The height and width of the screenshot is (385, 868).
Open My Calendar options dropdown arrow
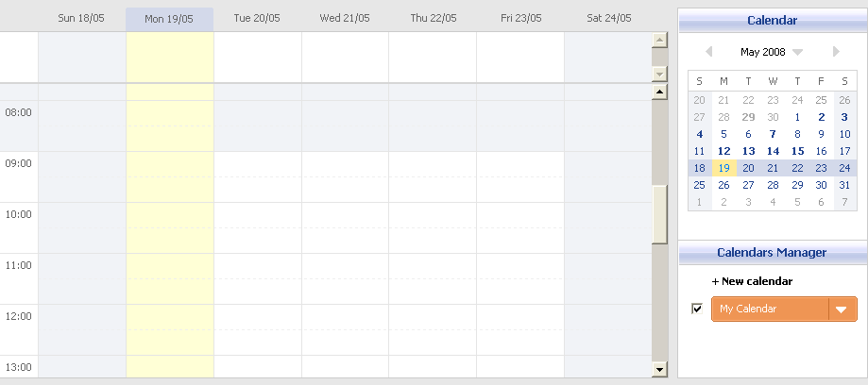tap(842, 310)
